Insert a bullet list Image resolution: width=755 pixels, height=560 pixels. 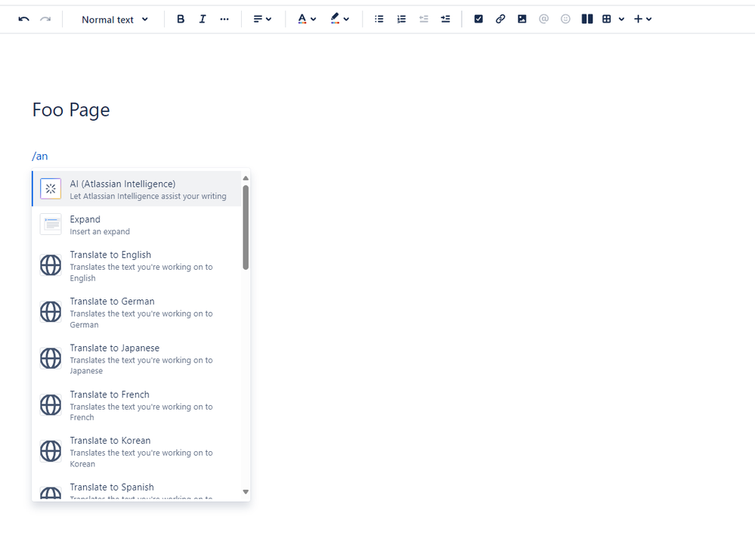coord(379,19)
